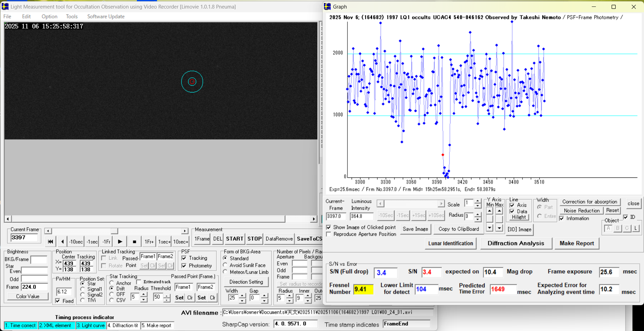The width and height of the screenshot is (644, 331).
Task: Click the Diffraction Analysis button
Action: point(515,243)
